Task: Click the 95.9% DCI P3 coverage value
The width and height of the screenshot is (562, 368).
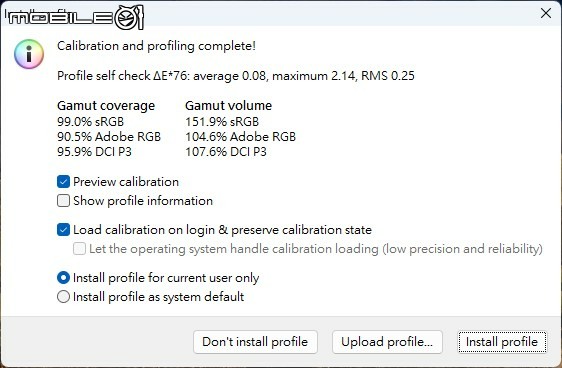Action: click(95, 152)
